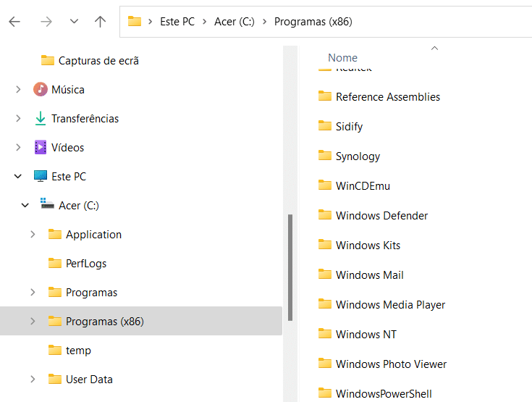The height and width of the screenshot is (402, 532).
Task: Click the Windows Photo Viewer folder icon
Action: coord(325,364)
